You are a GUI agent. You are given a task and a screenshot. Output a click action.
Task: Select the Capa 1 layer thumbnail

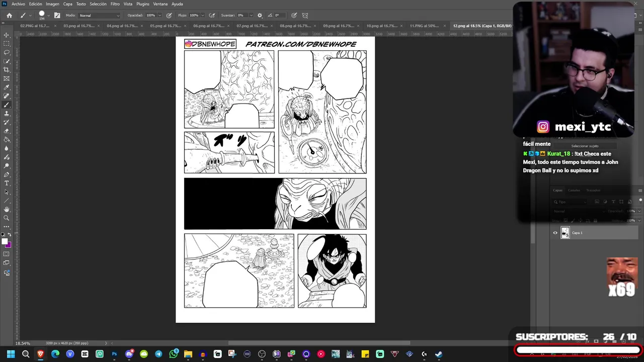[565, 233]
